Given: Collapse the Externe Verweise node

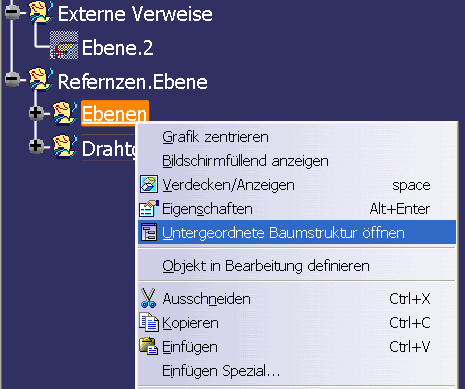Looking at the screenshot, I should [12, 13].
